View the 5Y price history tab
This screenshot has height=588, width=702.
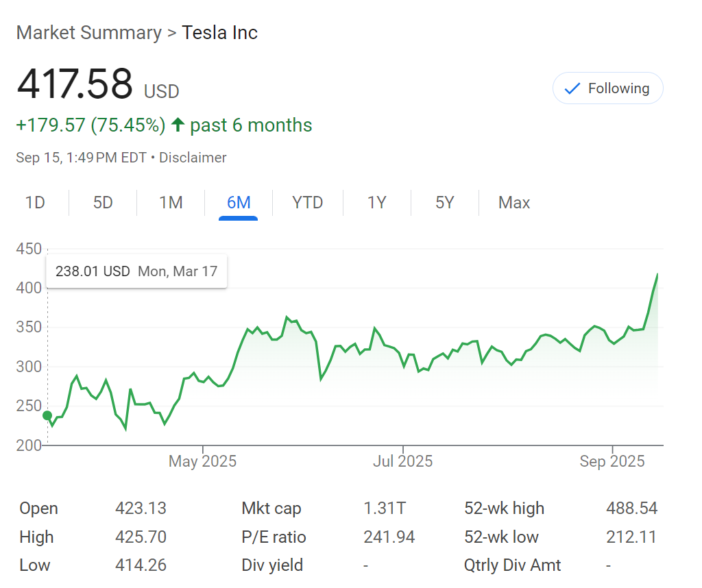pyautogui.click(x=445, y=203)
